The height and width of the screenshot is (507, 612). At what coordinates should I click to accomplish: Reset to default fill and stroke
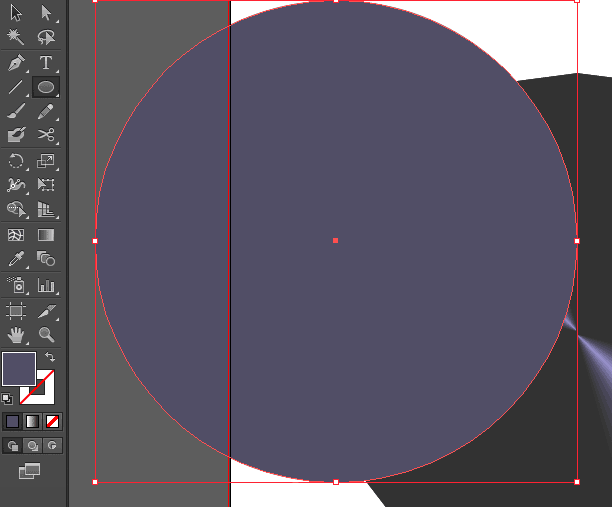click(7, 398)
